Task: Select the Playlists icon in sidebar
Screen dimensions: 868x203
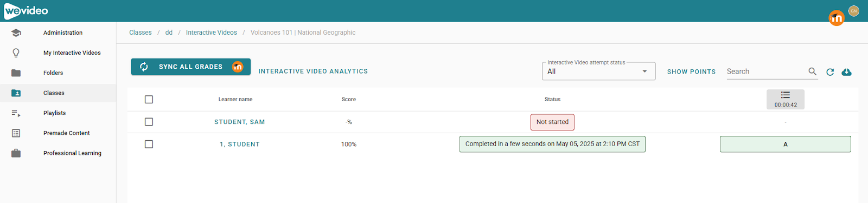Action: click(x=16, y=113)
